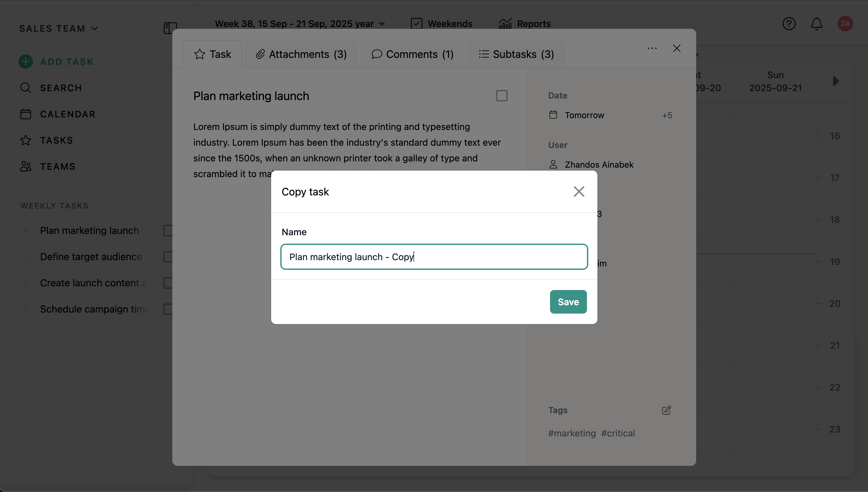This screenshot has width=868, height=492.
Task: Close the Copy task dialog
Action: click(x=579, y=192)
